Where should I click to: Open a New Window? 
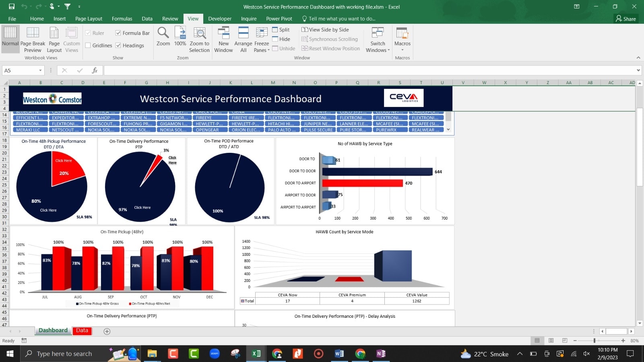(x=223, y=39)
